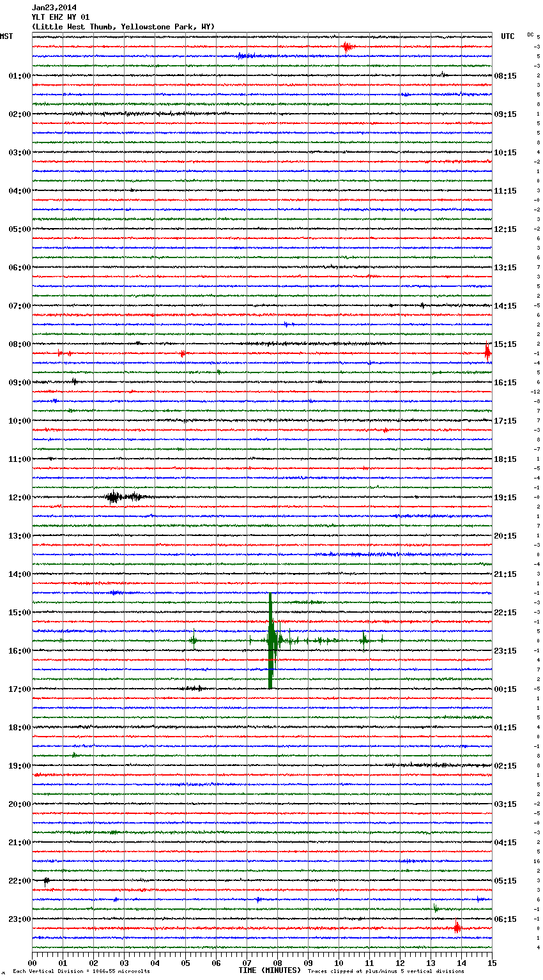This screenshot has height=980, width=543.
Task: Click the date header Jan23,2014
Action: (x=54, y=8)
